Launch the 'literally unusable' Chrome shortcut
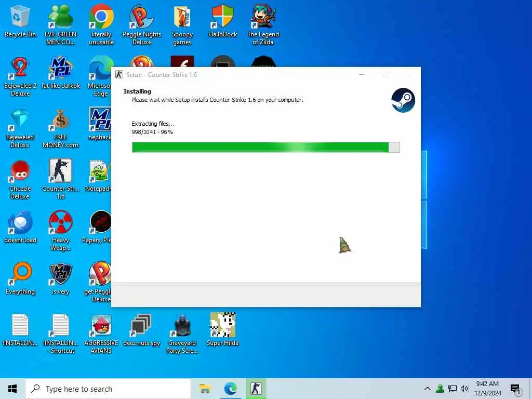 101,25
